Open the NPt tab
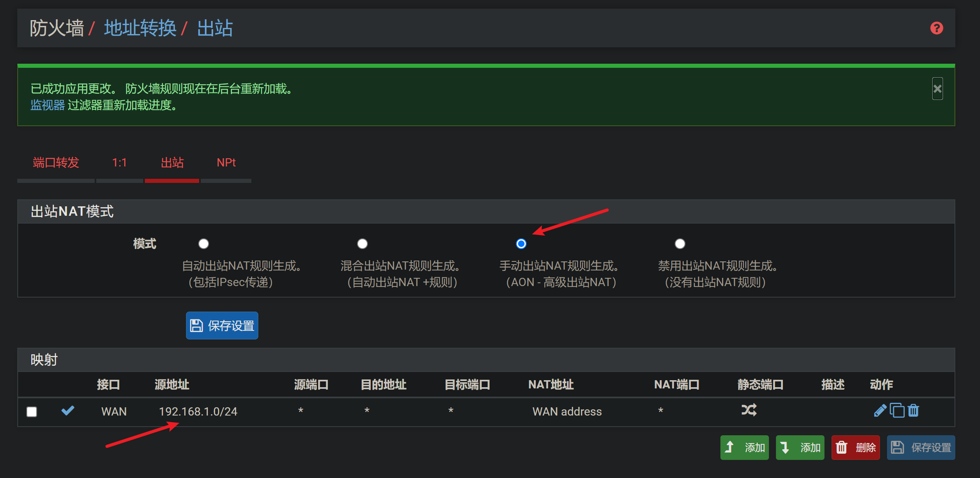Image resolution: width=980 pixels, height=478 pixels. tap(226, 163)
